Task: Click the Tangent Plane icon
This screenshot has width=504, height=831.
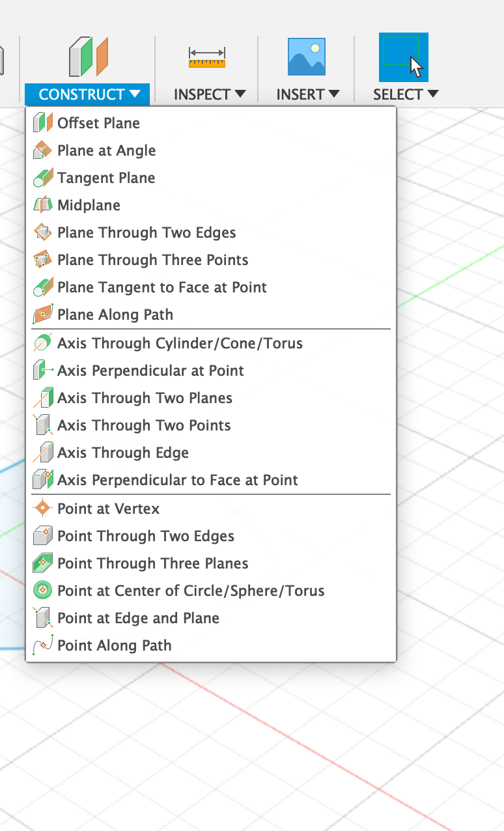Action: 42,177
